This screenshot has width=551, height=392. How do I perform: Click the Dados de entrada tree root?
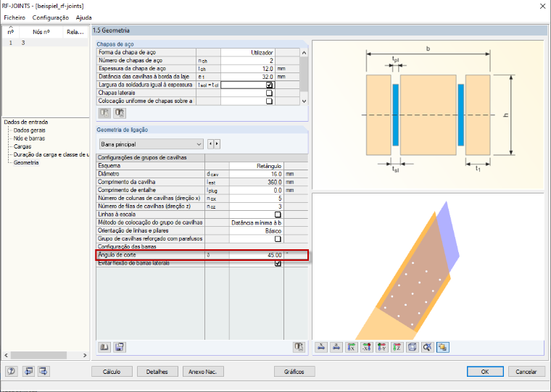pos(26,122)
